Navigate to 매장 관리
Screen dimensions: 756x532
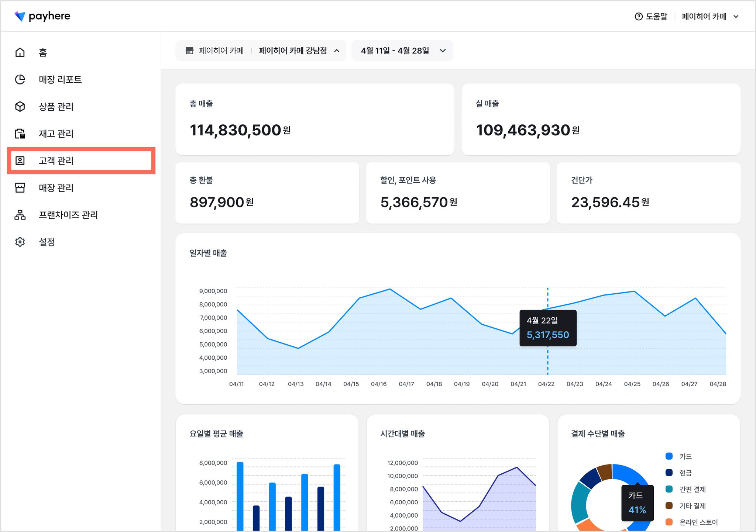pos(81,188)
